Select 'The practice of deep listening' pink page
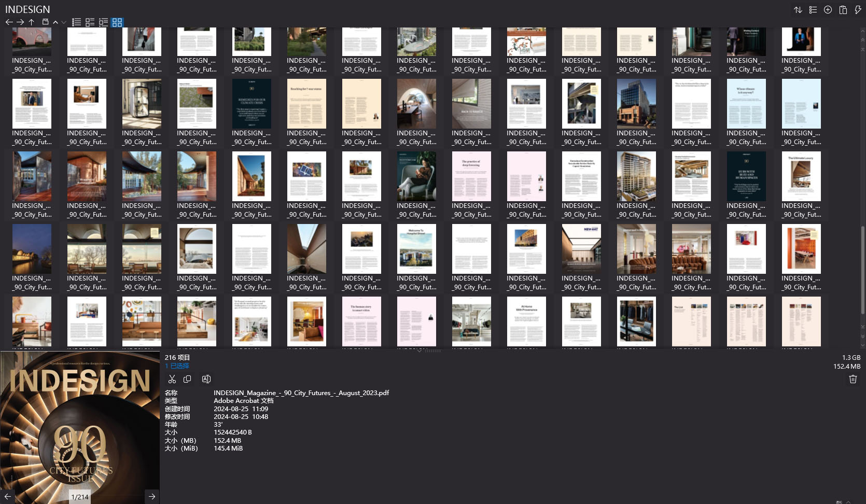The image size is (866, 504). coord(471,176)
